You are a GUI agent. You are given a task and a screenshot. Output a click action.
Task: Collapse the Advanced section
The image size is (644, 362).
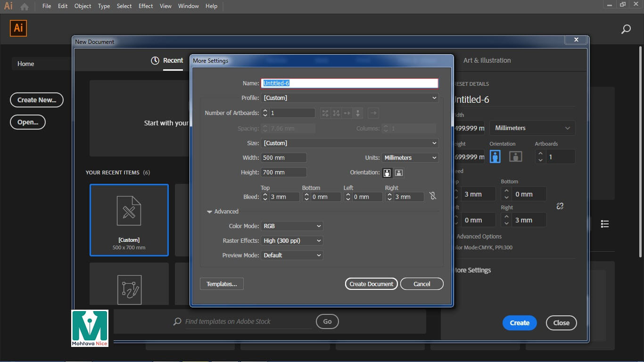[x=209, y=212]
